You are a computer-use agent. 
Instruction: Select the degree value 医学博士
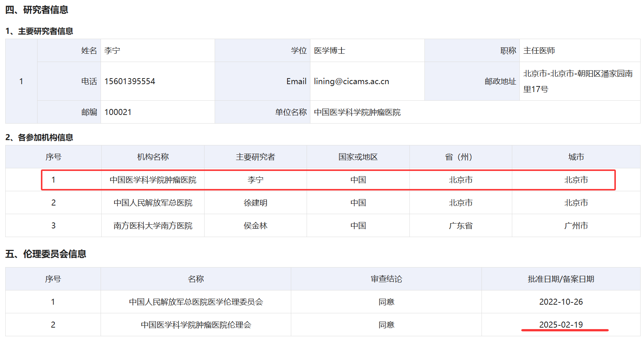330,50
